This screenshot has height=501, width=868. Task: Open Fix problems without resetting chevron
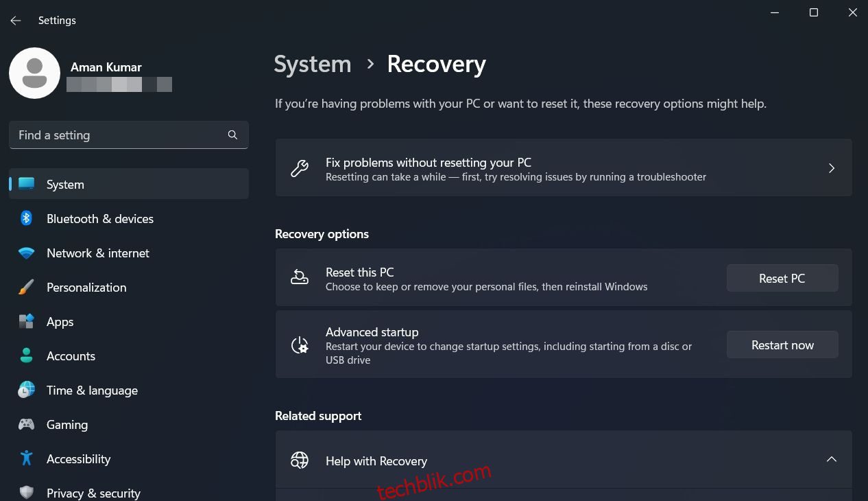click(831, 168)
